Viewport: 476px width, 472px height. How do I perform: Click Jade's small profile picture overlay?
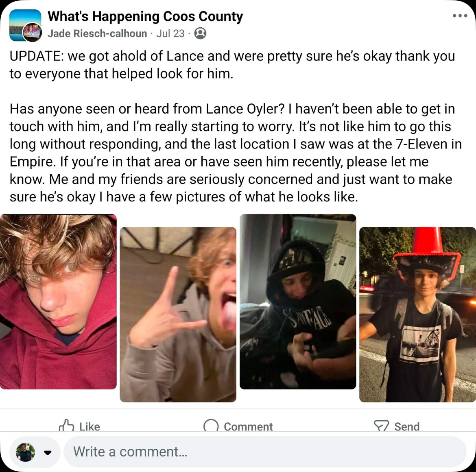click(33, 32)
